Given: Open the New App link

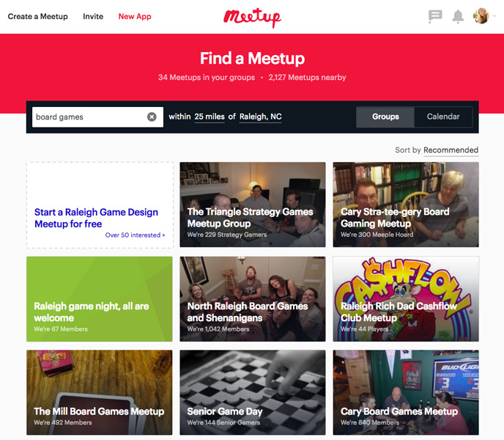Looking at the screenshot, I should (x=135, y=16).
